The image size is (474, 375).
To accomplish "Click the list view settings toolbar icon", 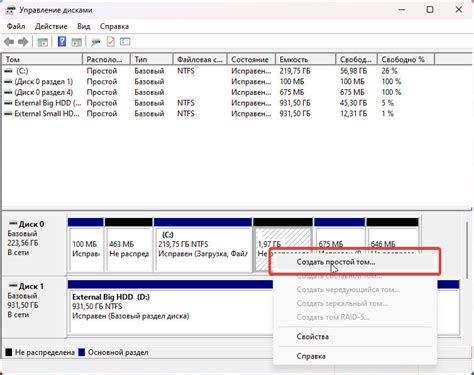I will coord(125,42).
